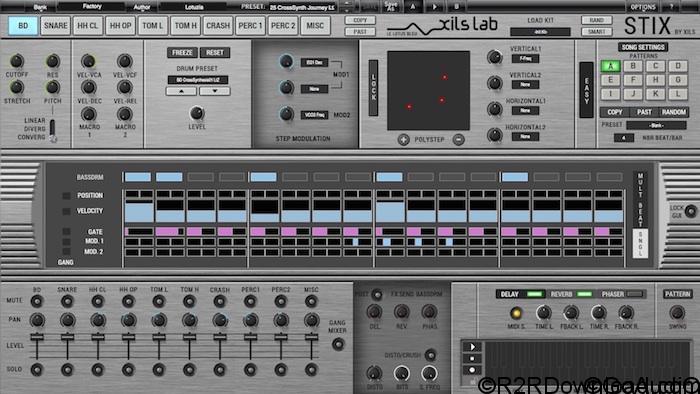The width and height of the screenshot is (700, 394).
Task: Click the drum LEVEL knob
Action: click(x=197, y=113)
